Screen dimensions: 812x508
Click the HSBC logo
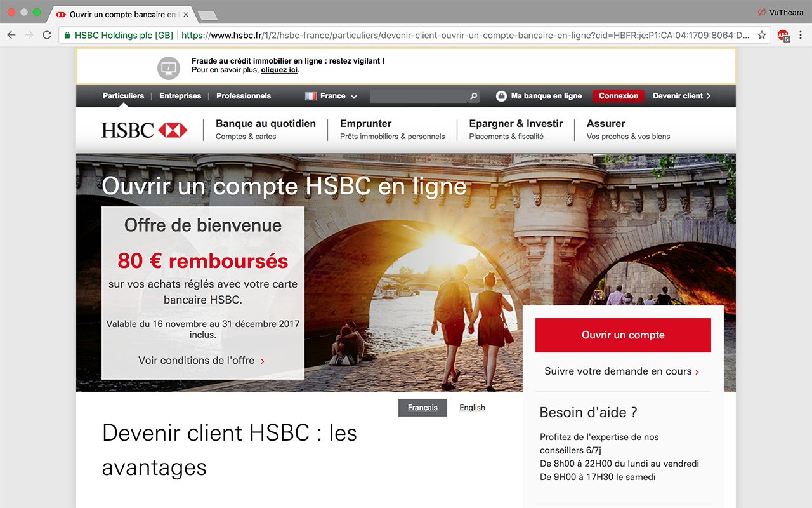[x=145, y=130]
